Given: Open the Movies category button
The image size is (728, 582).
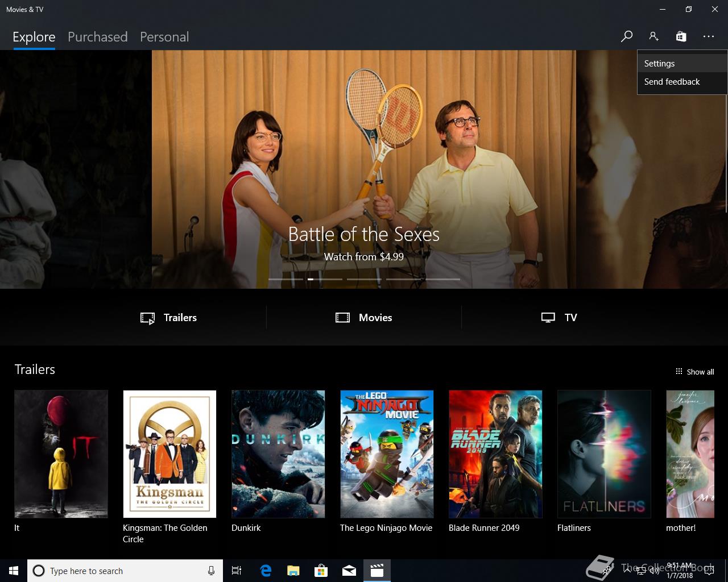Looking at the screenshot, I should [x=364, y=318].
